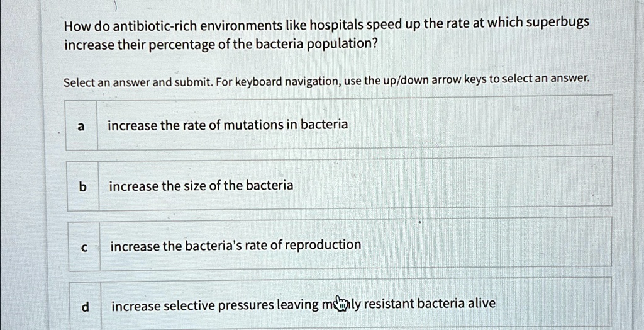Click the letter 'a' cell

click(x=81, y=126)
